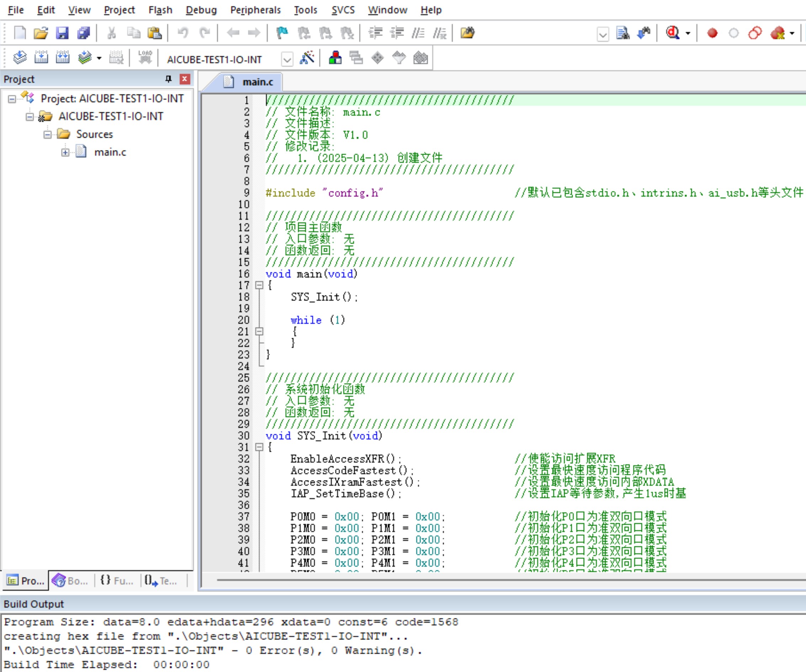Image resolution: width=806 pixels, height=672 pixels.
Task: Click the Kill all breakpoints icon
Action: tap(778, 33)
